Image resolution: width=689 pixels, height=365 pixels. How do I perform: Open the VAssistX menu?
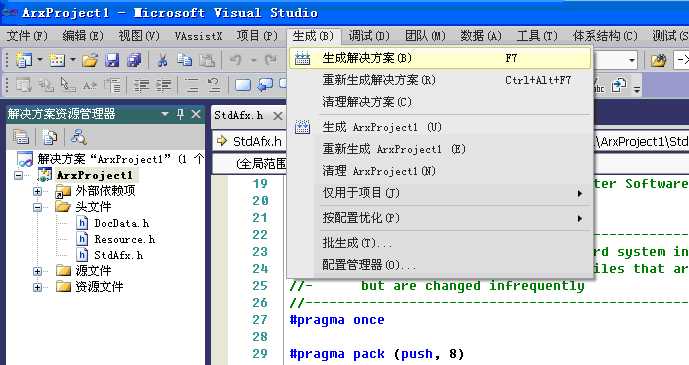pyautogui.click(x=198, y=36)
